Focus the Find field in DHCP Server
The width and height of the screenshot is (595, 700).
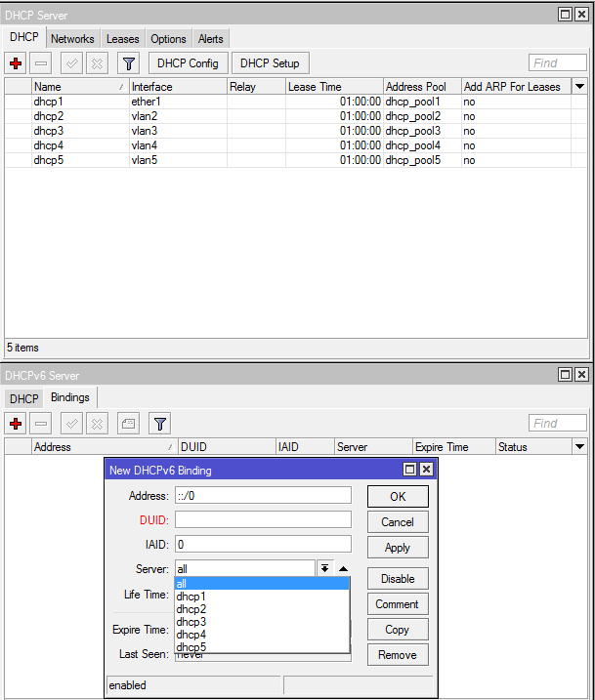(x=558, y=62)
